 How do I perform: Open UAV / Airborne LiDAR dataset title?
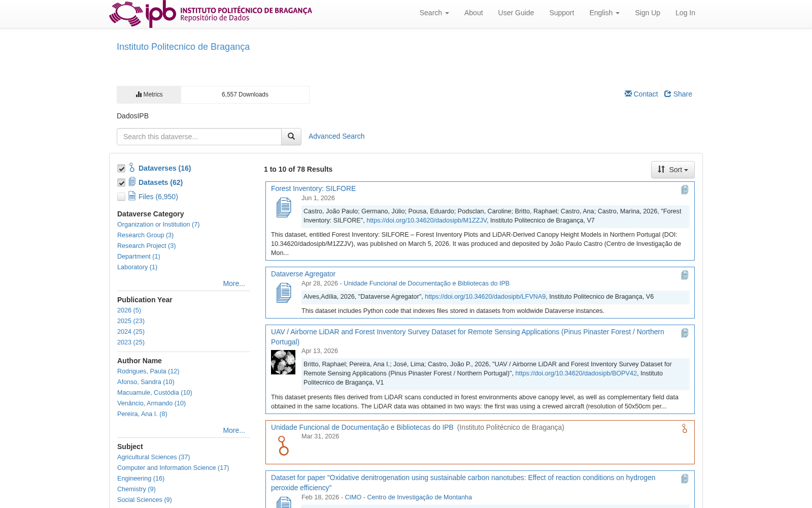467,337
